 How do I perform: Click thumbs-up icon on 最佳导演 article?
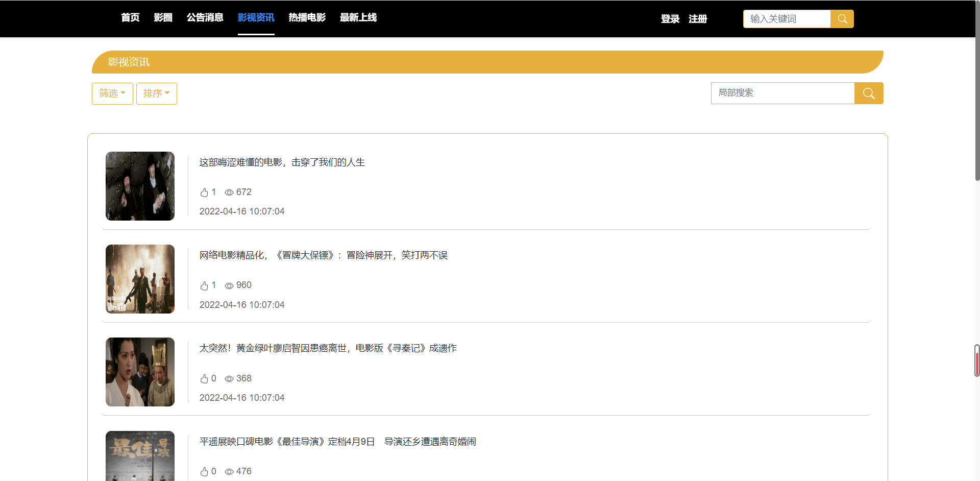(x=204, y=472)
